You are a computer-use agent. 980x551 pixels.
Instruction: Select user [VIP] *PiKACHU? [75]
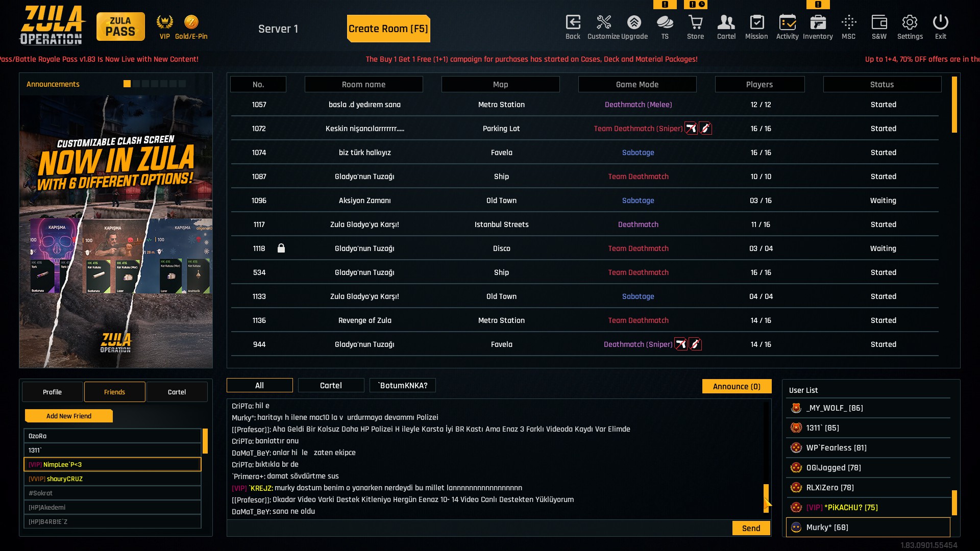(x=868, y=508)
